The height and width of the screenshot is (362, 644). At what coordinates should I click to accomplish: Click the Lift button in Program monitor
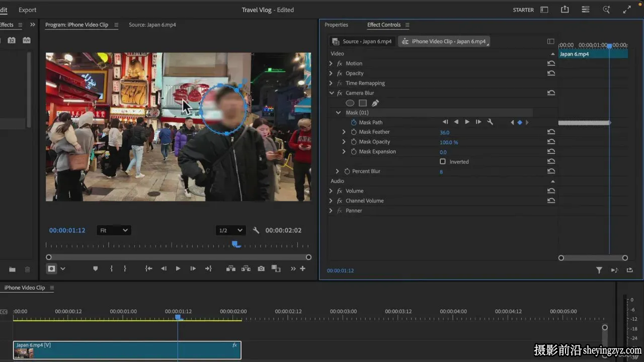(231, 269)
